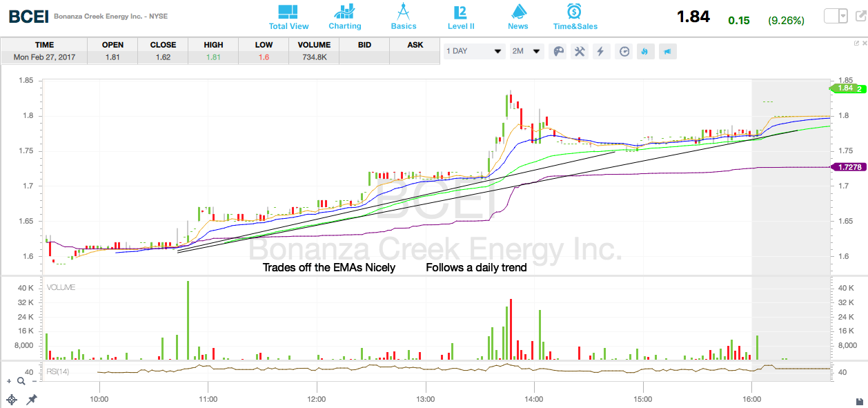The height and width of the screenshot is (408, 868).
Task: Click the CLOSE column header
Action: tap(163, 45)
